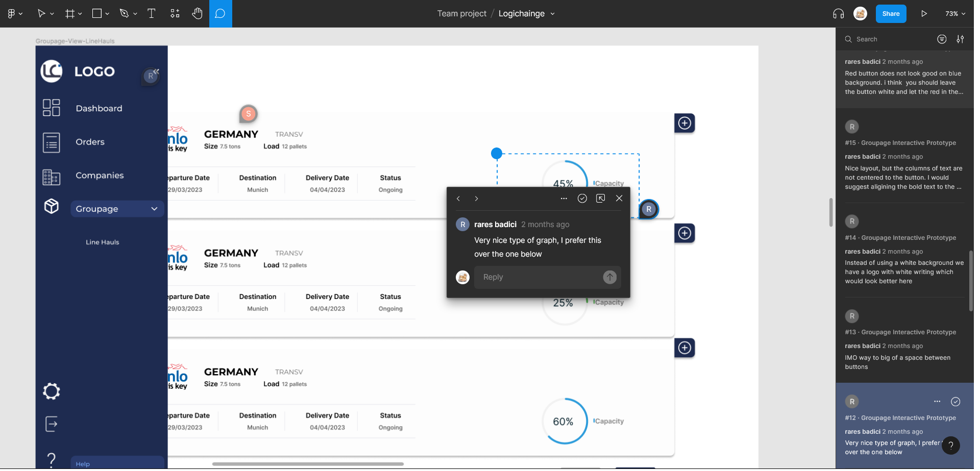Open the Figma main menu

pos(12,13)
